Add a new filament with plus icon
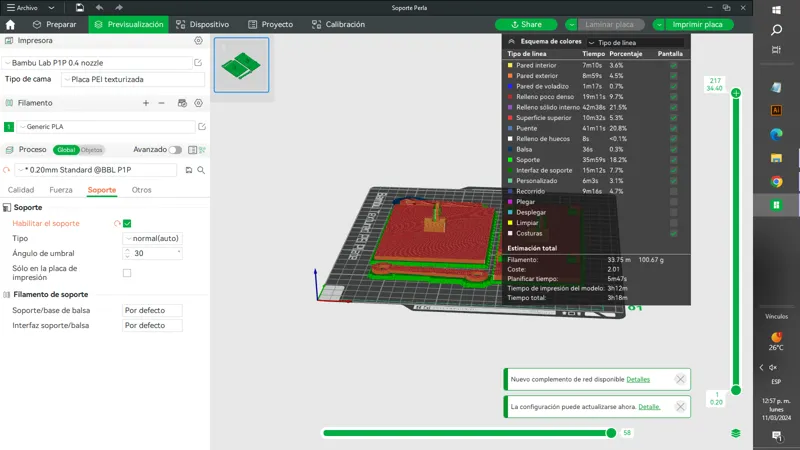The height and width of the screenshot is (450, 800). click(x=146, y=103)
